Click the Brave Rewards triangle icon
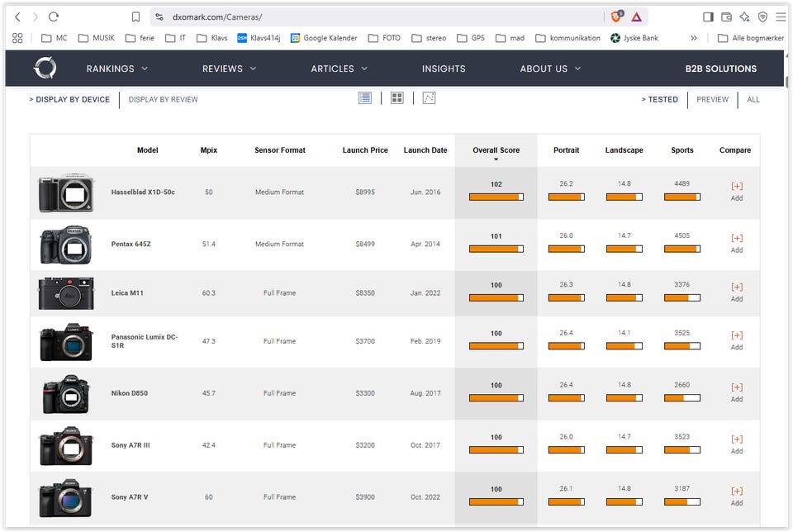Screen dimensions: 793x532 point(636,17)
